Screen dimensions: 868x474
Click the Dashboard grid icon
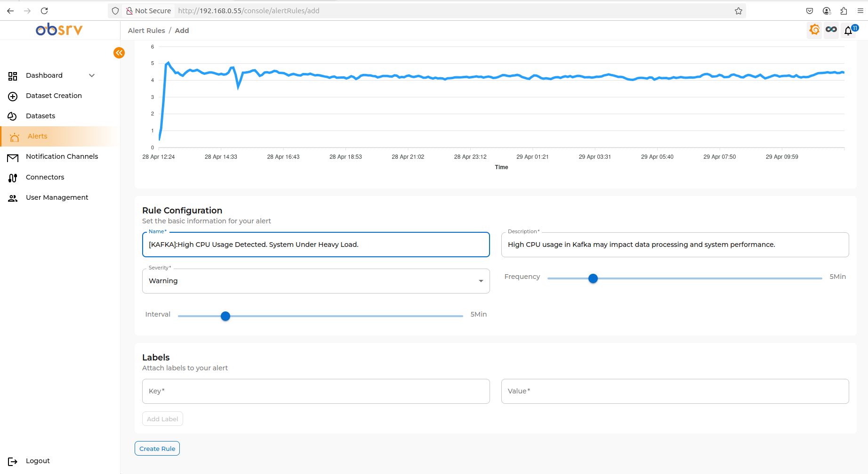[x=13, y=76]
